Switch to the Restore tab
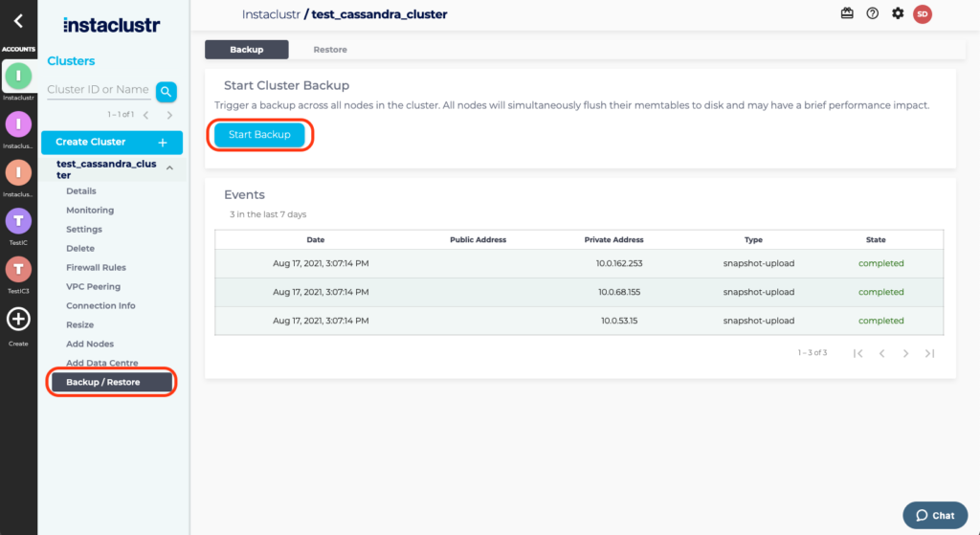980x535 pixels. [330, 49]
